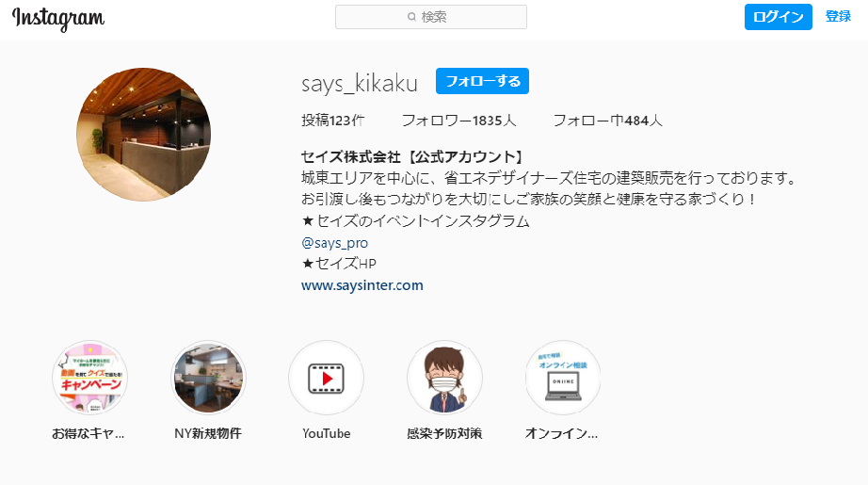Image resolution: width=868 pixels, height=485 pixels.
Task: Open the フォロー中484人 following list
Action: click(608, 121)
